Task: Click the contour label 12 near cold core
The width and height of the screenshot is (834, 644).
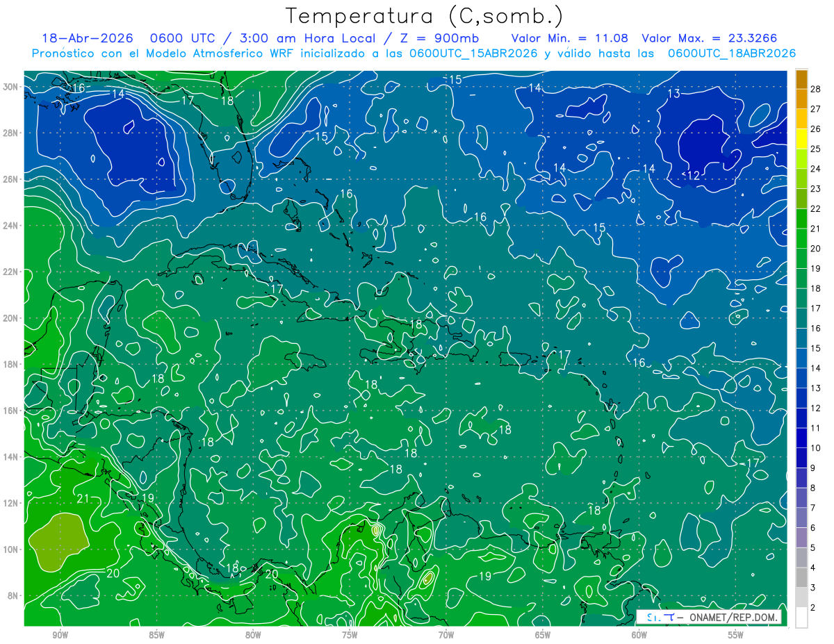Action: (x=693, y=175)
